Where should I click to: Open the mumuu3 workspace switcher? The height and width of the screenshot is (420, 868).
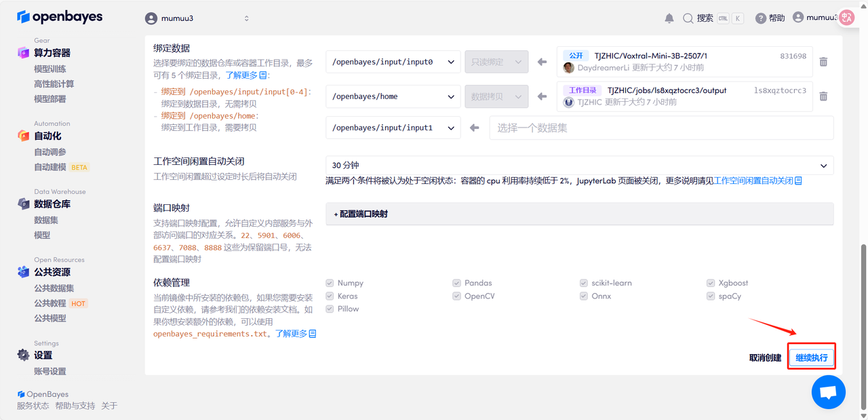click(x=197, y=18)
